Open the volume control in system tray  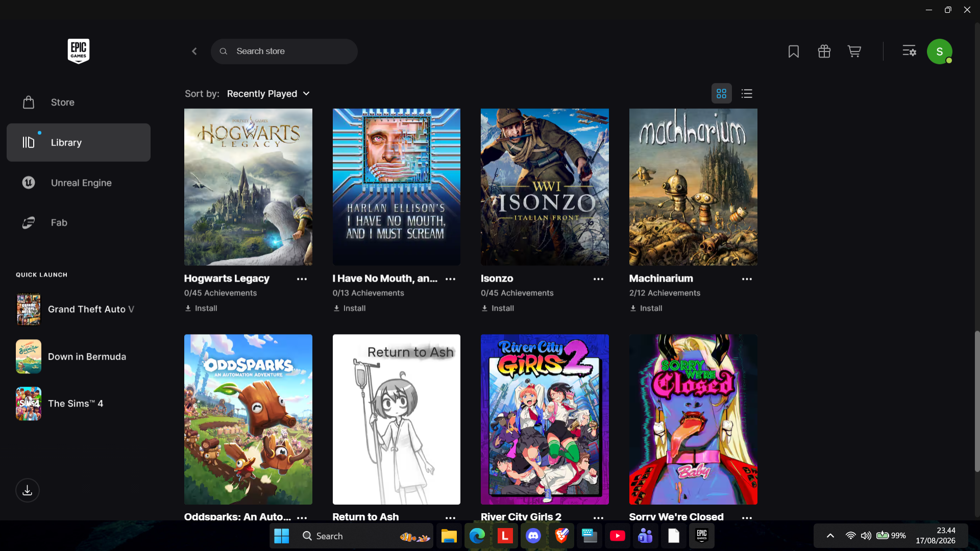click(866, 536)
